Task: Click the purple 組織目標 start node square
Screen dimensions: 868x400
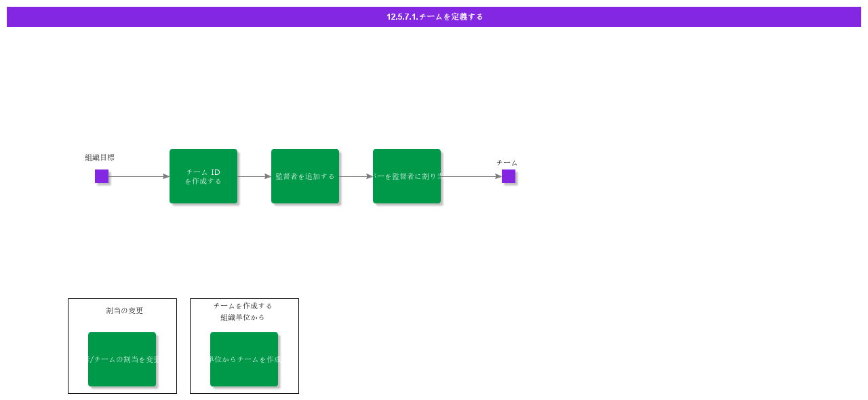Action: [x=102, y=176]
